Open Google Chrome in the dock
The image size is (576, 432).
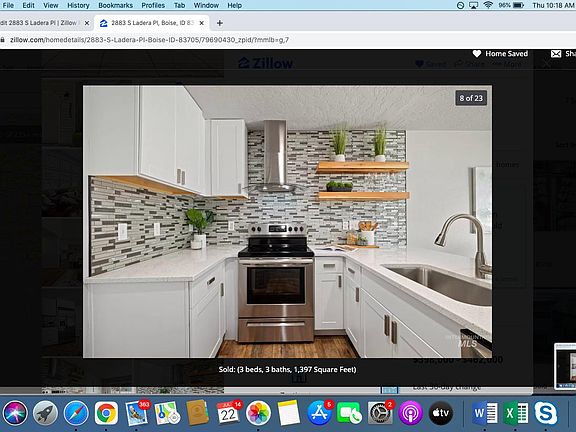tap(107, 413)
